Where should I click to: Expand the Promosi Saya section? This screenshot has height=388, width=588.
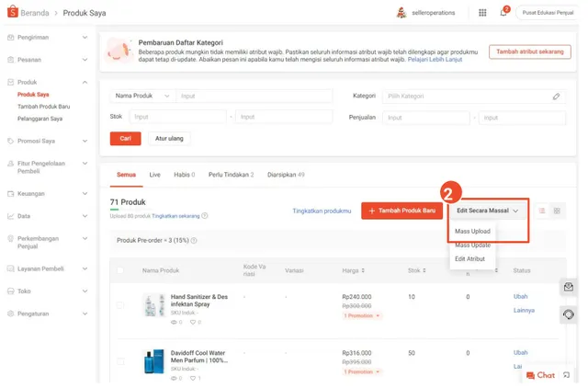pos(85,141)
